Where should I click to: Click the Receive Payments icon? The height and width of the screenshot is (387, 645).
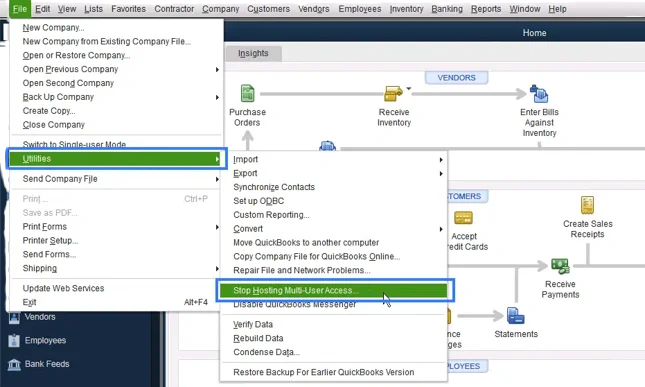[x=560, y=266]
